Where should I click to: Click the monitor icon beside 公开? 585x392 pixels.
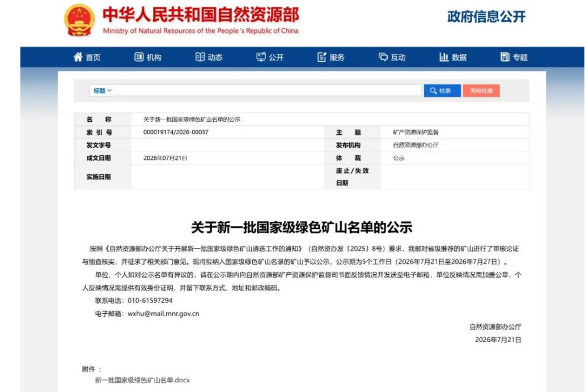(x=261, y=57)
